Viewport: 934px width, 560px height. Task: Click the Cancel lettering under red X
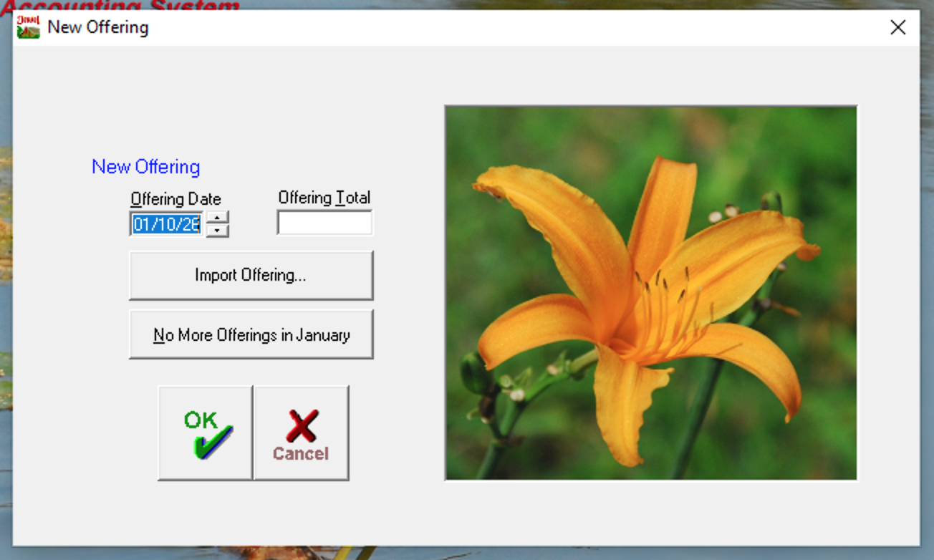tap(301, 454)
